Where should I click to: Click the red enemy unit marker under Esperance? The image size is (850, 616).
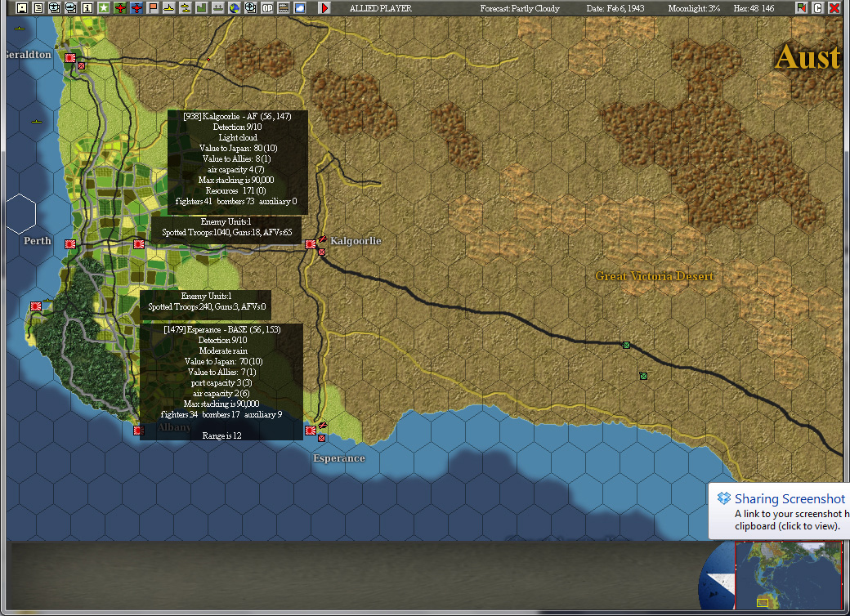click(321, 439)
